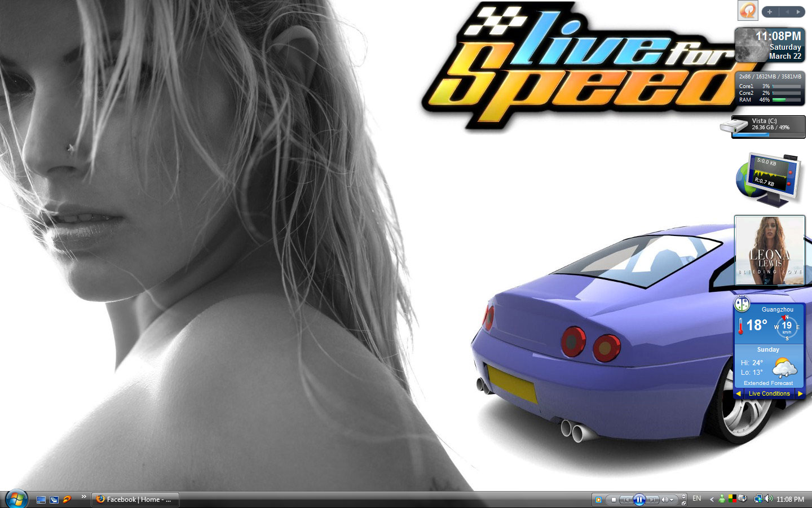This screenshot has width=812, height=508.
Task: Open the Vista (C:) drive icon
Action: pos(734,125)
